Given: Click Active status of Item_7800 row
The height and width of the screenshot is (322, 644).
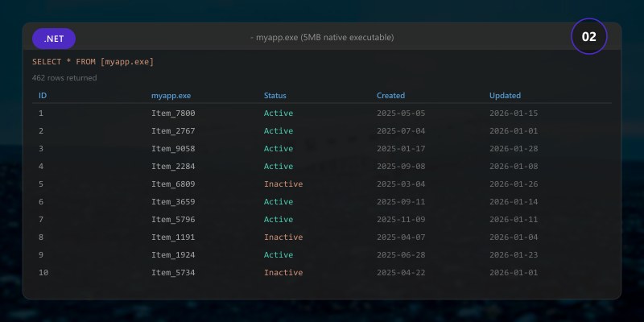Looking at the screenshot, I should [x=279, y=113].
